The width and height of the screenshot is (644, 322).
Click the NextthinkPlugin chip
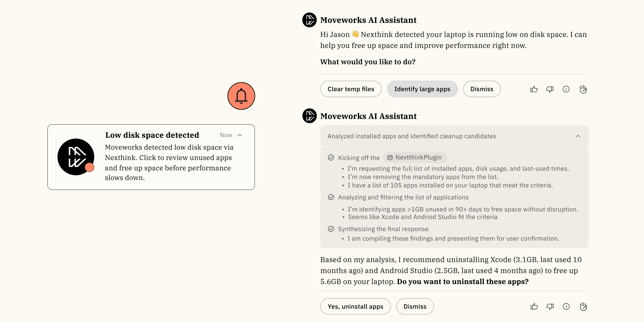[x=415, y=157]
